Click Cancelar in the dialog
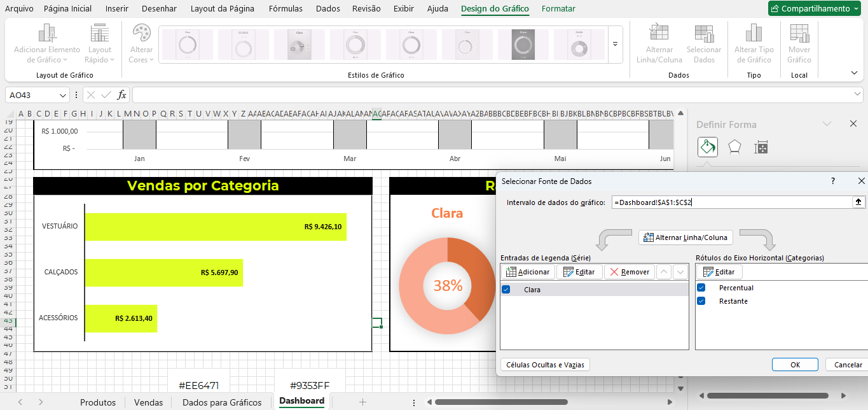The image size is (868, 410). pos(848,365)
